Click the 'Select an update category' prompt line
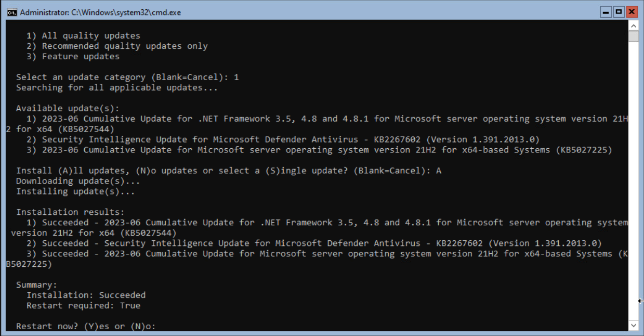This screenshot has height=336, width=644. (x=127, y=77)
